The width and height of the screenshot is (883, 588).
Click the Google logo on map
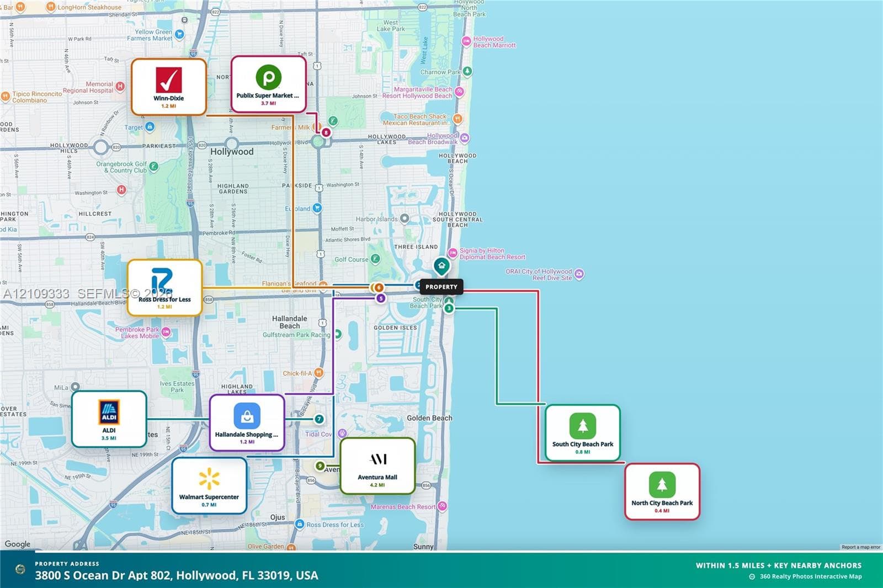pos(18,544)
